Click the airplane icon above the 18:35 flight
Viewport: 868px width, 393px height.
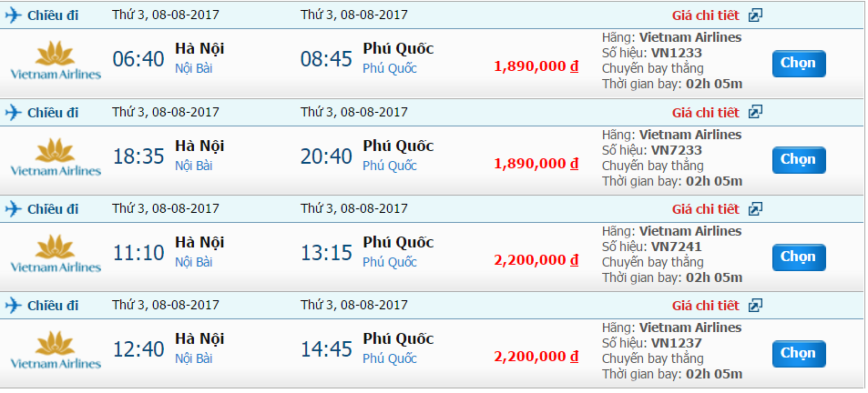pyautogui.click(x=13, y=113)
